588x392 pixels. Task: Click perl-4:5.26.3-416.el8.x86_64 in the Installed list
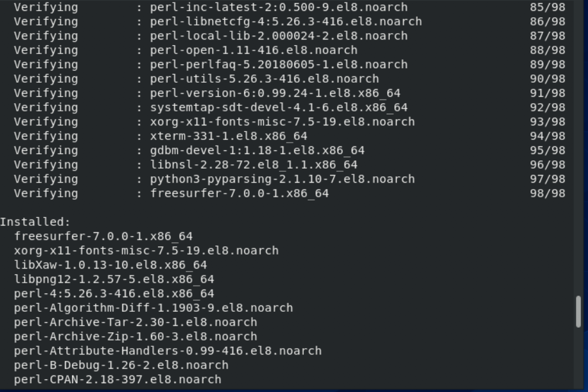pos(114,293)
